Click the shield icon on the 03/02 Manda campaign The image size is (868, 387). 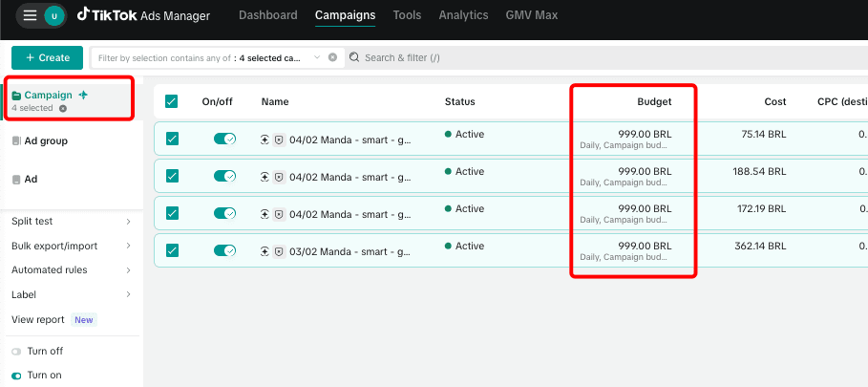[279, 251]
